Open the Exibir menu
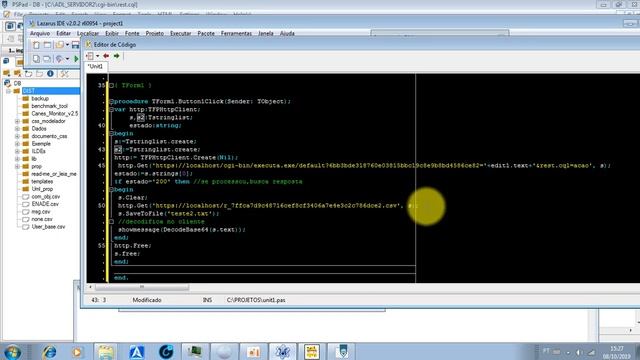The width and height of the screenshot is (640, 360). pos(112,33)
